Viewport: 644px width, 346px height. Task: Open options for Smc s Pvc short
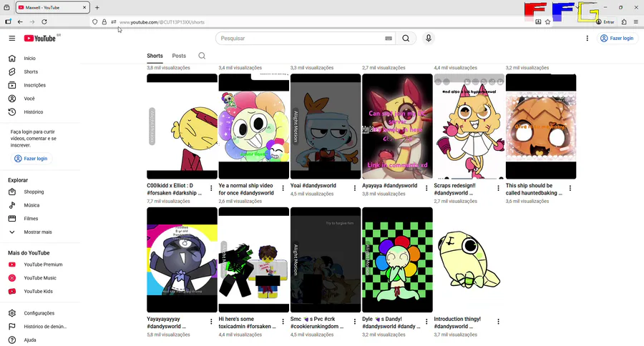coord(355,322)
